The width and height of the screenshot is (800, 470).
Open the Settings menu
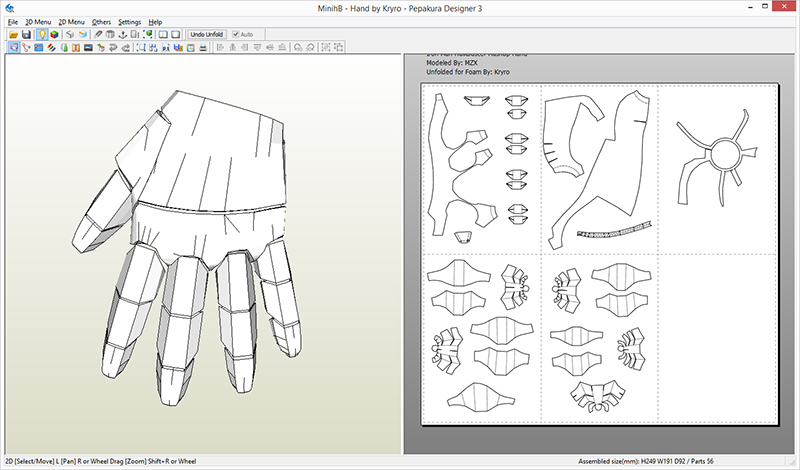[130, 22]
